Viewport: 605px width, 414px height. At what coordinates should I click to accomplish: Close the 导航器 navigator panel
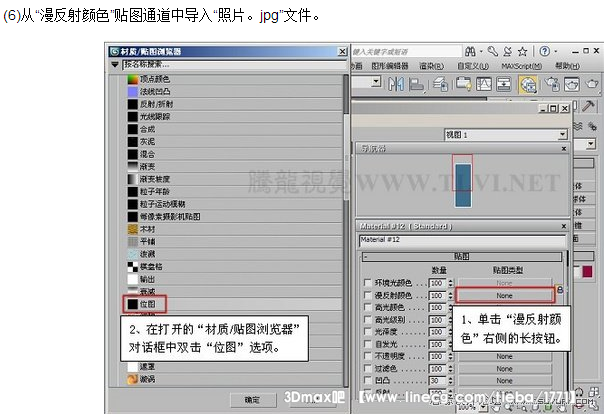pos(564,149)
